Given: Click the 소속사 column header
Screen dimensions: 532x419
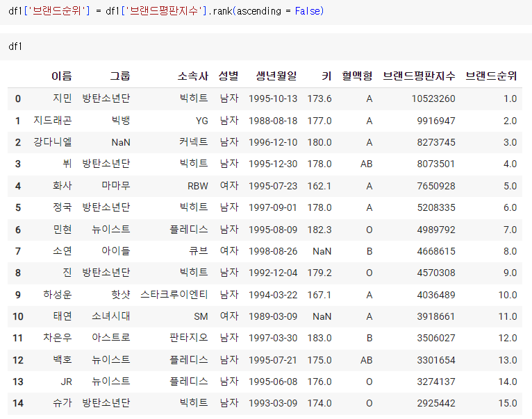Looking at the screenshot, I should tap(192, 76).
